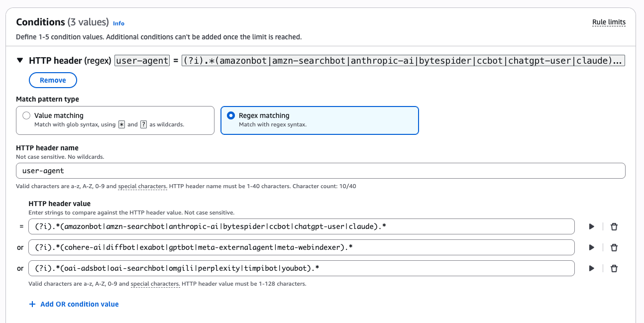
Task: Select the Regex matching pattern type
Action: point(320,120)
